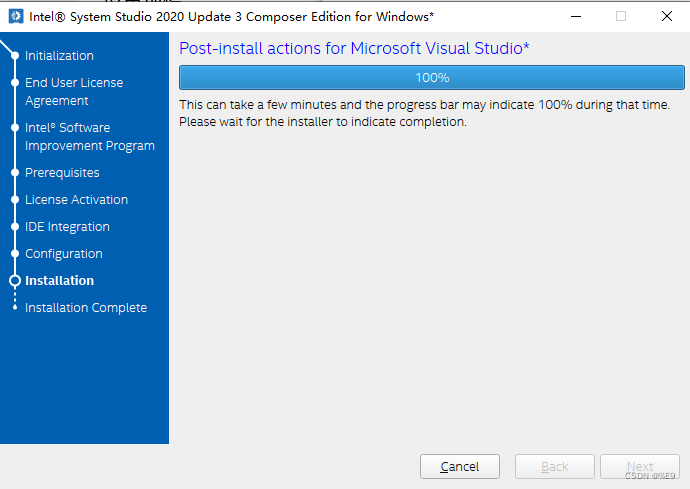Click the disabled maximize window button

(x=621, y=17)
